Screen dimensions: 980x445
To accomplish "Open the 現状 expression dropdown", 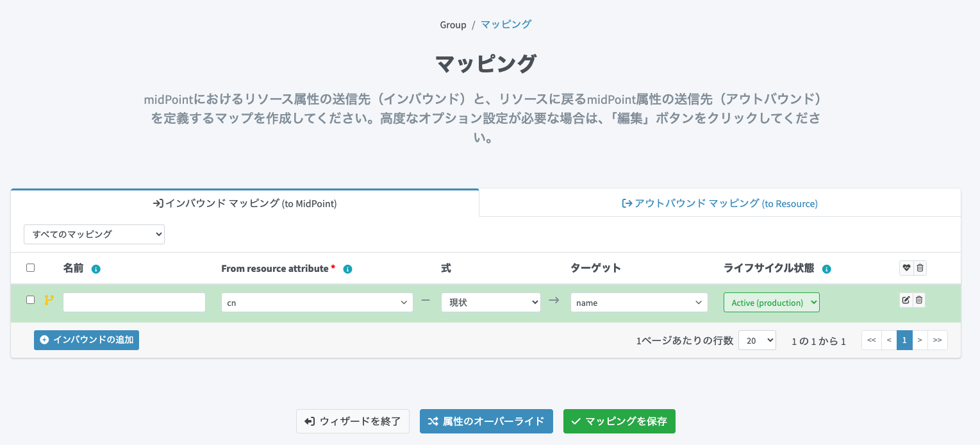I will [491, 303].
